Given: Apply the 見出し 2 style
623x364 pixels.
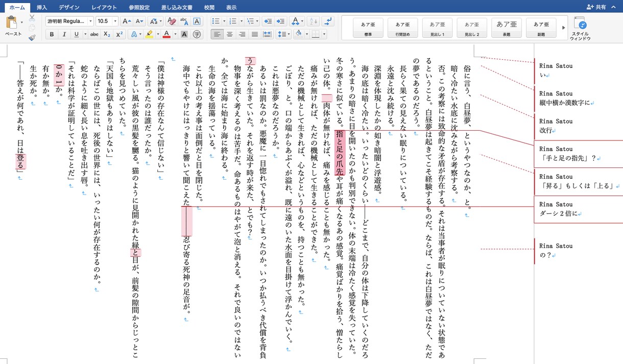Looking at the screenshot, I should tap(472, 28).
